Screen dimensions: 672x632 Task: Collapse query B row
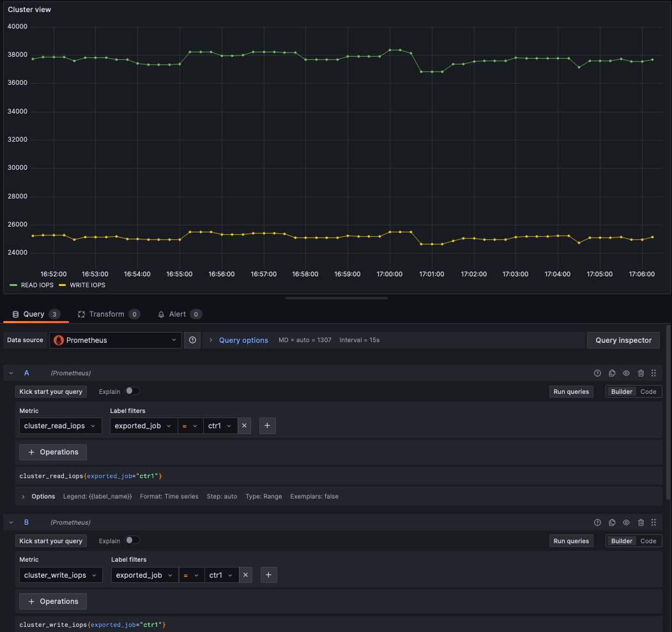[11, 522]
